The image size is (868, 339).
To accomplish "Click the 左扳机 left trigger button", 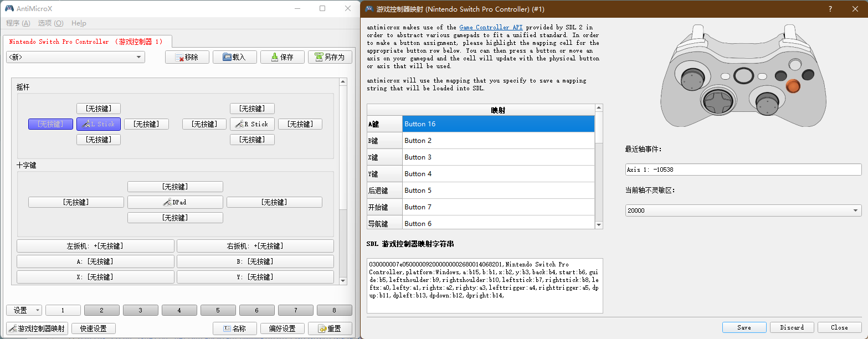I will pyautogui.click(x=95, y=246).
